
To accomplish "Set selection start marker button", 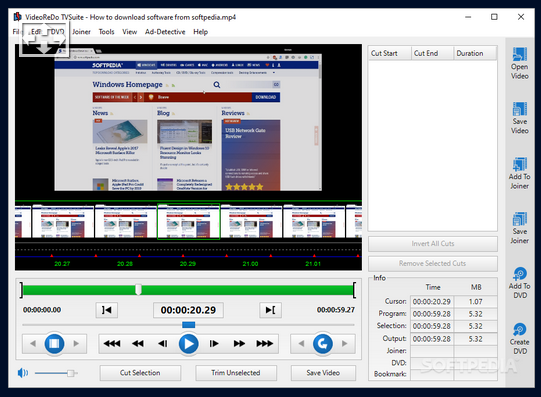I will tap(107, 310).
